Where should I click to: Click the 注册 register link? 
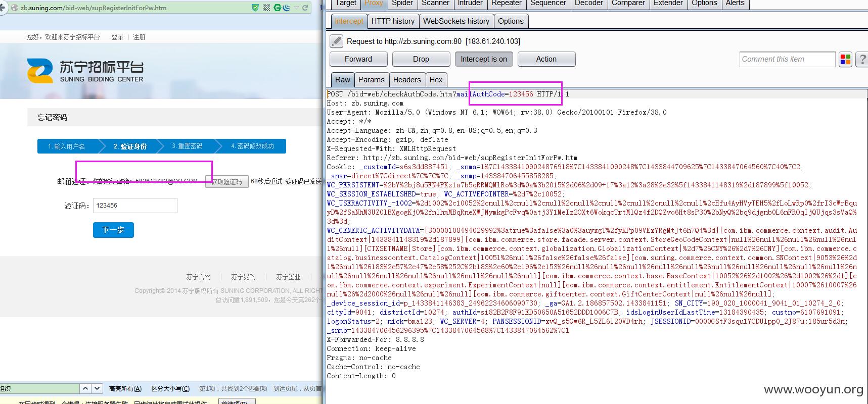139,37
